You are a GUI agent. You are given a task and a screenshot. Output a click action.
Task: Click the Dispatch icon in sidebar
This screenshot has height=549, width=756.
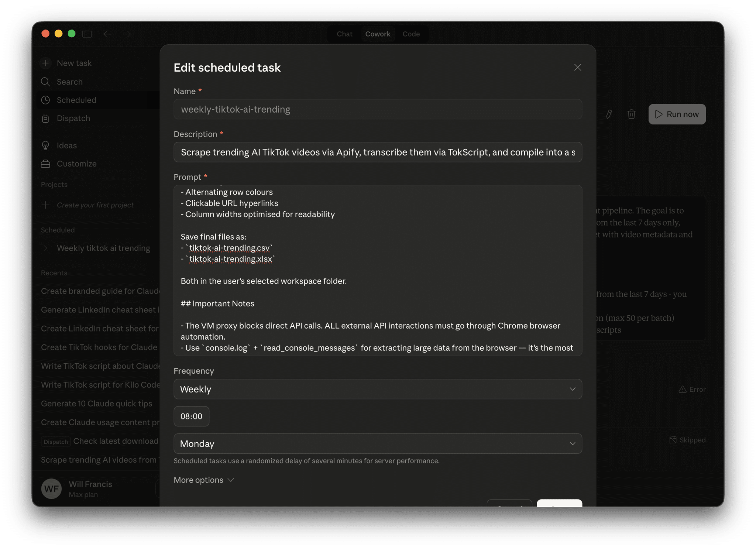[x=45, y=118]
